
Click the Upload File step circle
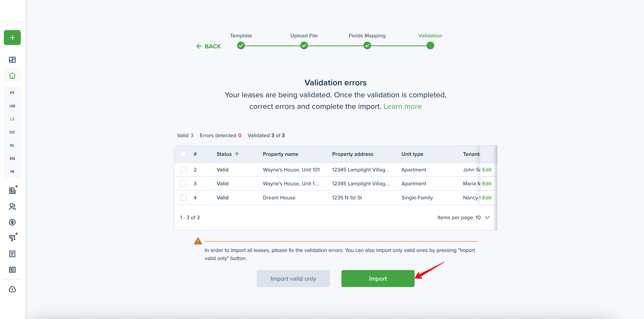(x=304, y=46)
